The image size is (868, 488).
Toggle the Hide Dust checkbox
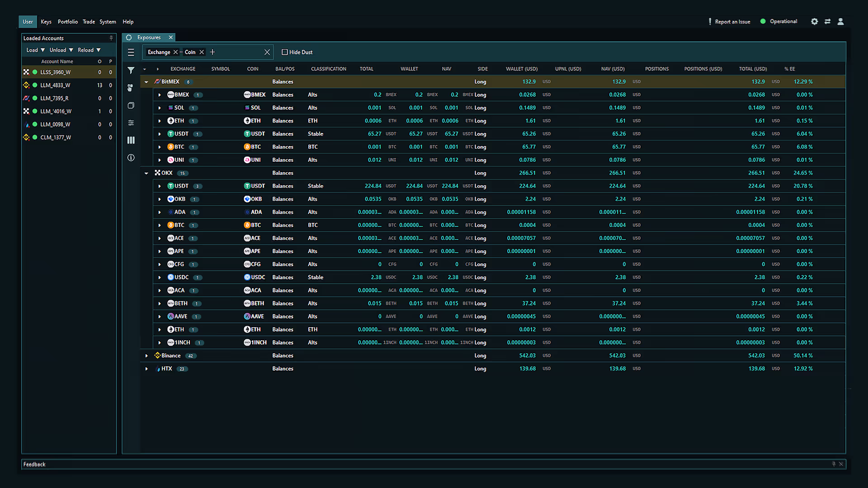[285, 52]
